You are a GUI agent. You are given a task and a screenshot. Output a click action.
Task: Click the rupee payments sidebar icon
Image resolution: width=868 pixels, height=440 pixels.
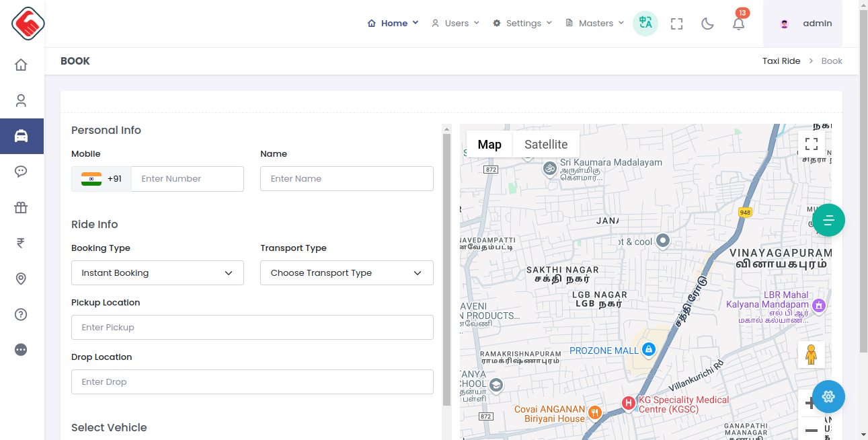point(21,243)
